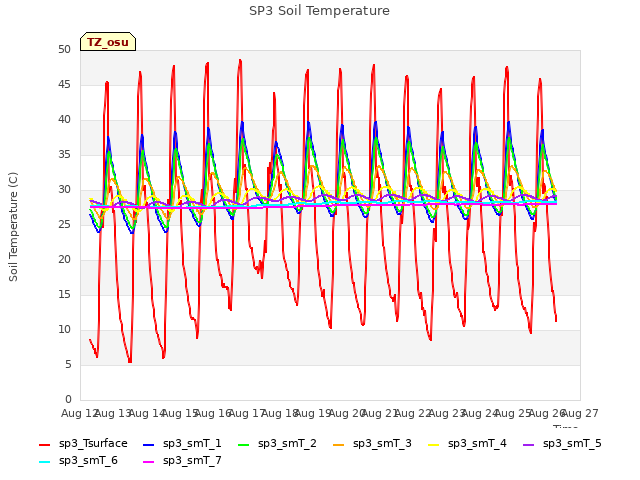Click the 35 y-axis tick label
Screen dimensions: 640x480
(x=64, y=155)
